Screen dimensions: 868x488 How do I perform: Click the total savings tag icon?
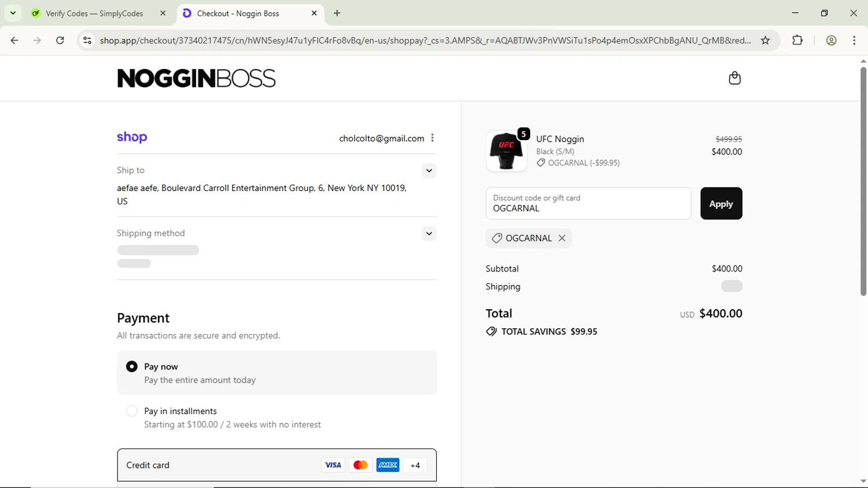pyautogui.click(x=491, y=332)
